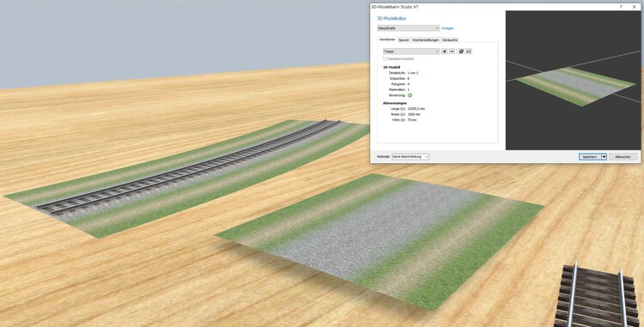Open the Vorlagen link
Image resolution: width=644 pixels, height=327 pixels.
[x=447, y=28]
